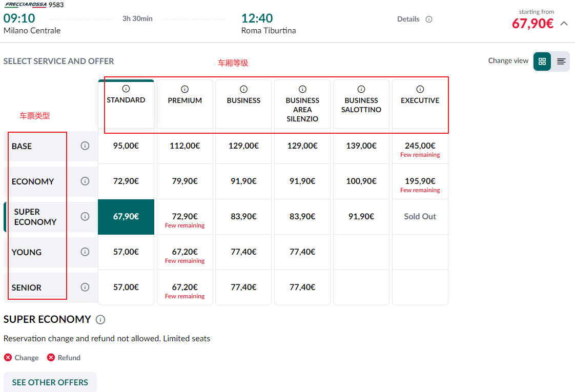Collapse the train fare panel chevron
This screenshot has width=575, height=392.
564,24
